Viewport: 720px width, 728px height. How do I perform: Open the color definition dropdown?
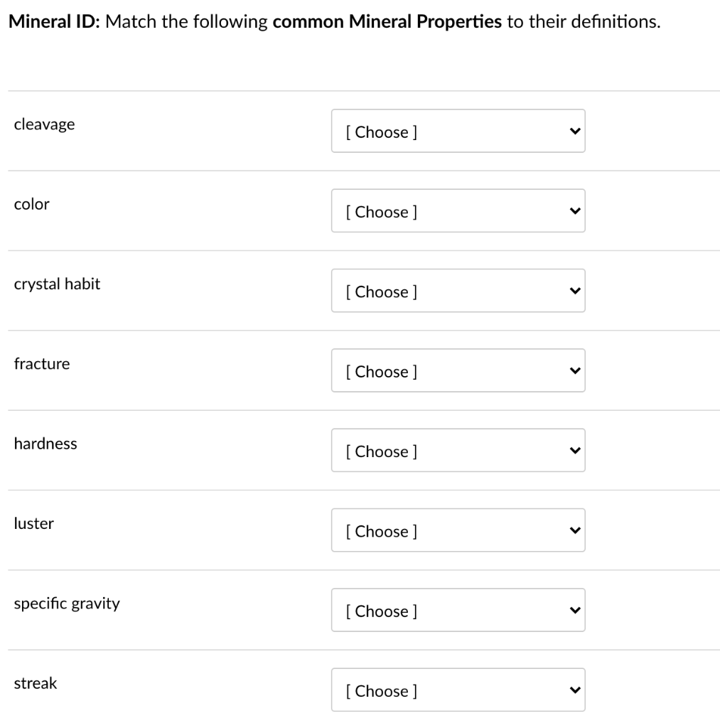458,210
